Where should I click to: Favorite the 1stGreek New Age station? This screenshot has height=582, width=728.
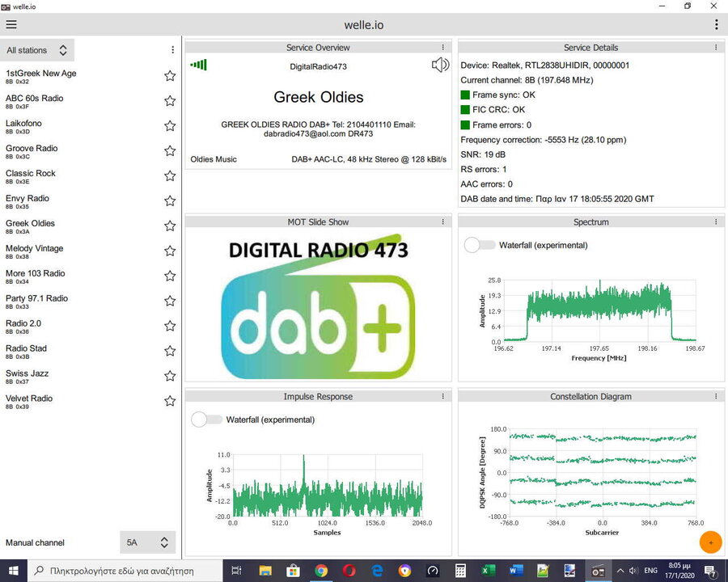(170, 76)
